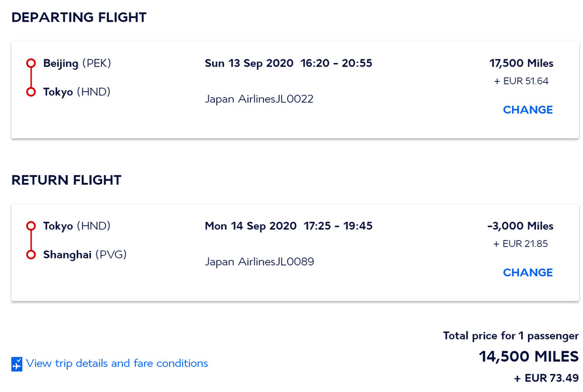Click the Japan Airlines JL0089 flight number
This screenshot has width=583, height=392.
pyautogui.click(x=259, y=262)
